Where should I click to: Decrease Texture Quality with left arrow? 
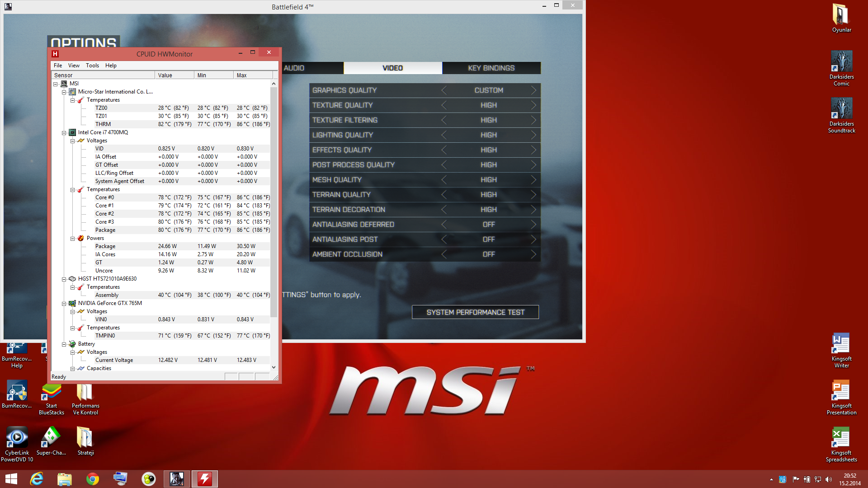click(444, 105)
